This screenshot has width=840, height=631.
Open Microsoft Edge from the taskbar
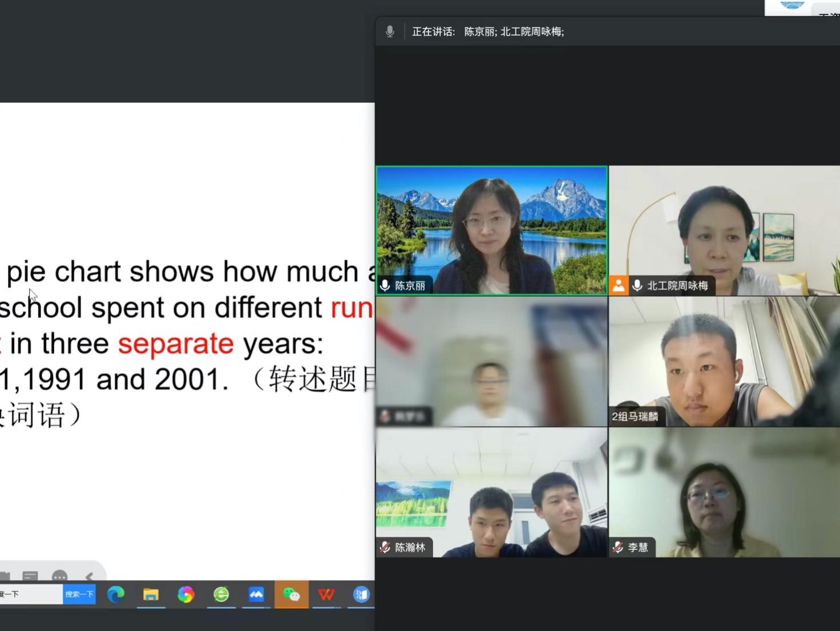coord(116,594)
